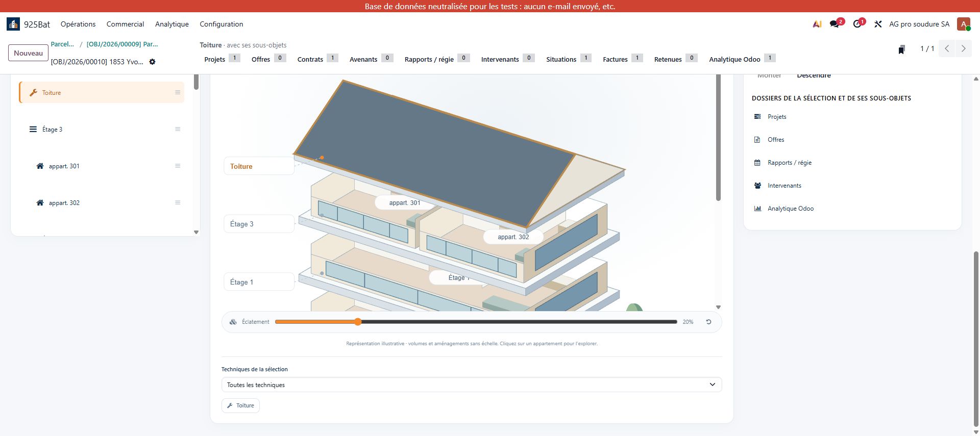The width and height of the screenshot is (980, 436).
Task: Open the AG pro soudure SA company switcher
Action: point(919,24)
